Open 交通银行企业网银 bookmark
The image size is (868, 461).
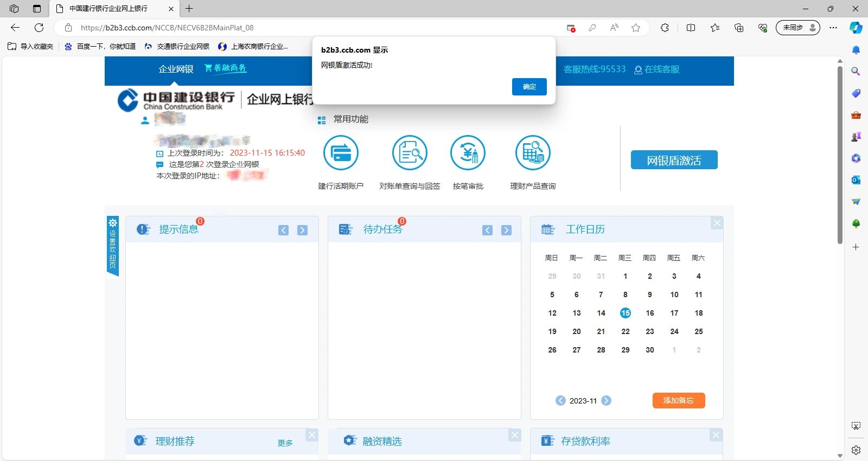[x=177, y=47]
